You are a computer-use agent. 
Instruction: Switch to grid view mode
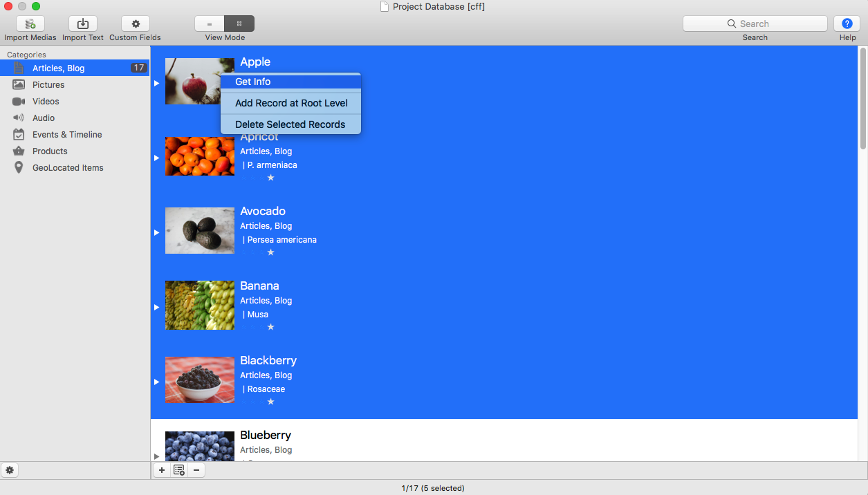coord(239,24)
